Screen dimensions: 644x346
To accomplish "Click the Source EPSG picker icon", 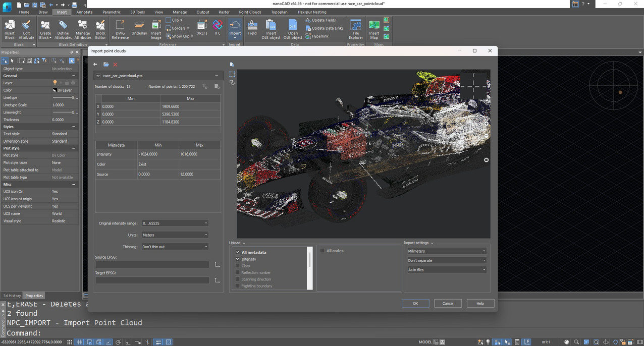I will click(217, 265).
